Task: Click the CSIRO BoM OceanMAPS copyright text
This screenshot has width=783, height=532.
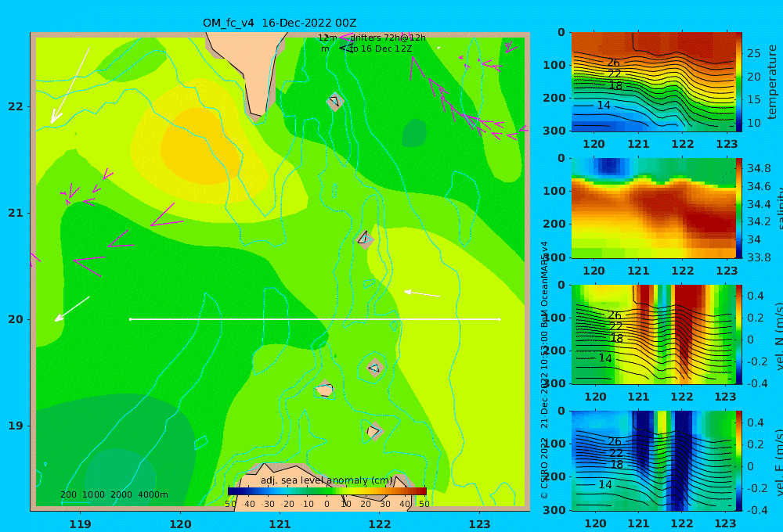Action: click(544, 370)
